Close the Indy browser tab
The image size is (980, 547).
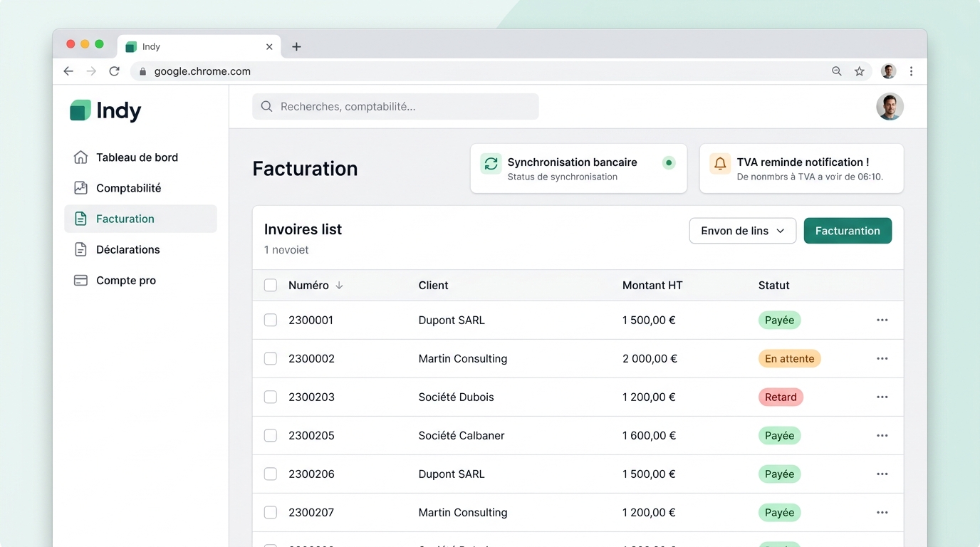(269, 47)
